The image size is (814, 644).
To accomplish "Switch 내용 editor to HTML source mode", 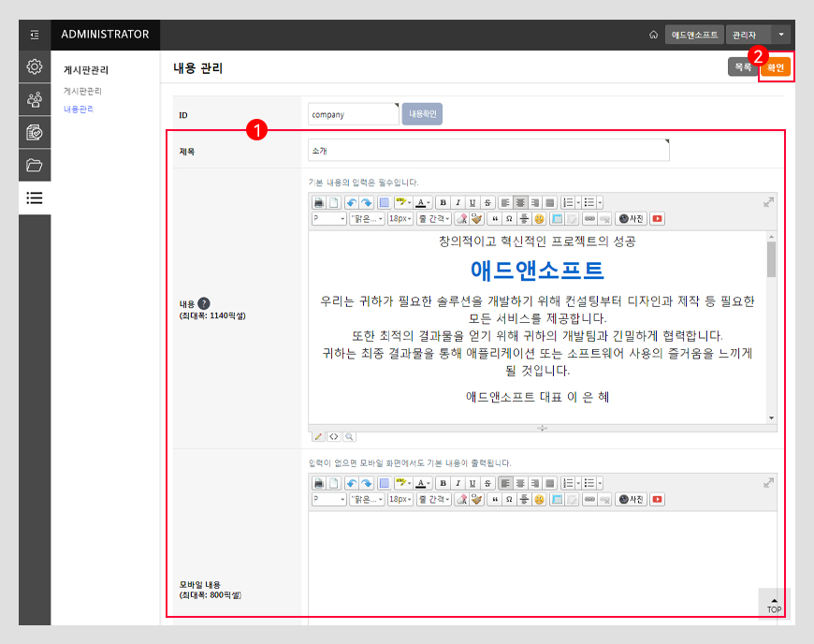I will pyautogui.click(x=334, y=436).
